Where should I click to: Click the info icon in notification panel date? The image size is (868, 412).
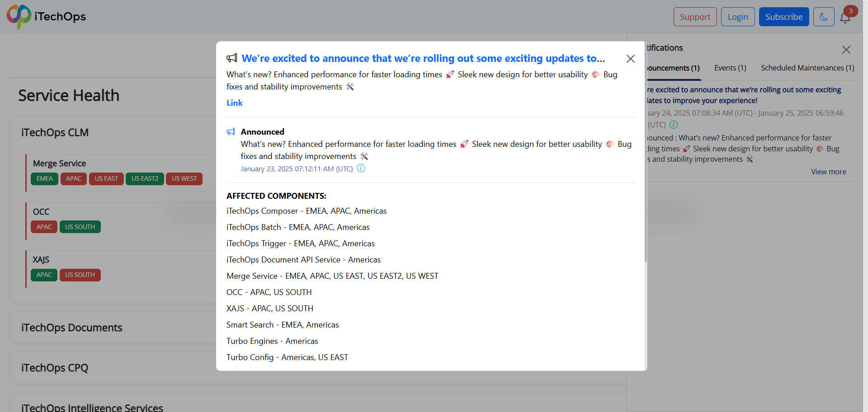coord(674,125)
